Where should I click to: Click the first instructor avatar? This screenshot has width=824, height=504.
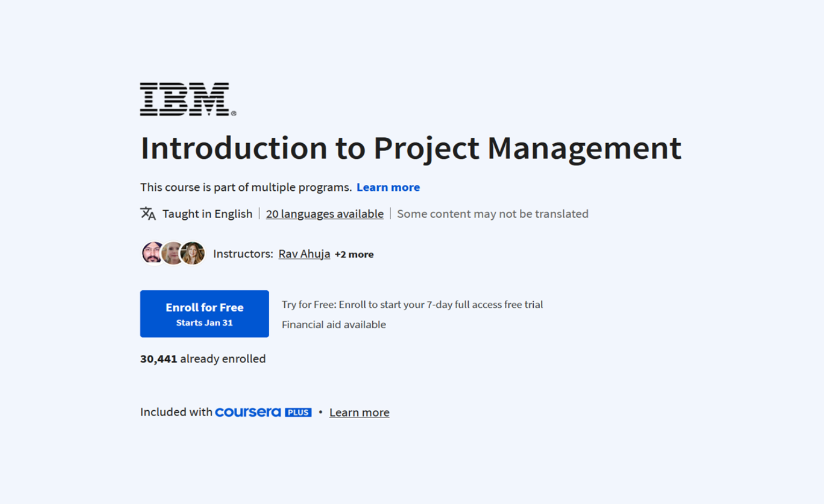tap(152, 253)
